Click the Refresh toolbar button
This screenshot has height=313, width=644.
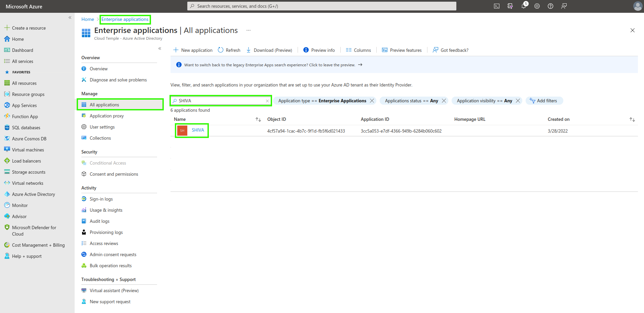coord(229,50)
